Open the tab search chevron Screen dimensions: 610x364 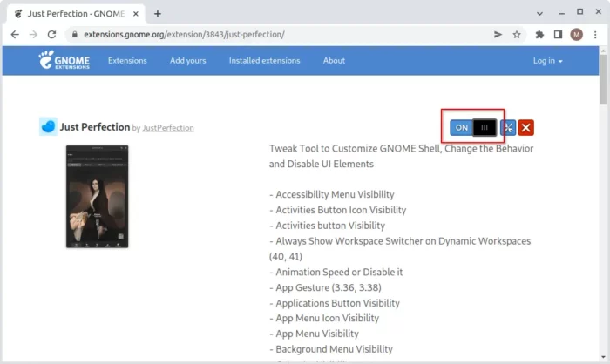(539, 14)
